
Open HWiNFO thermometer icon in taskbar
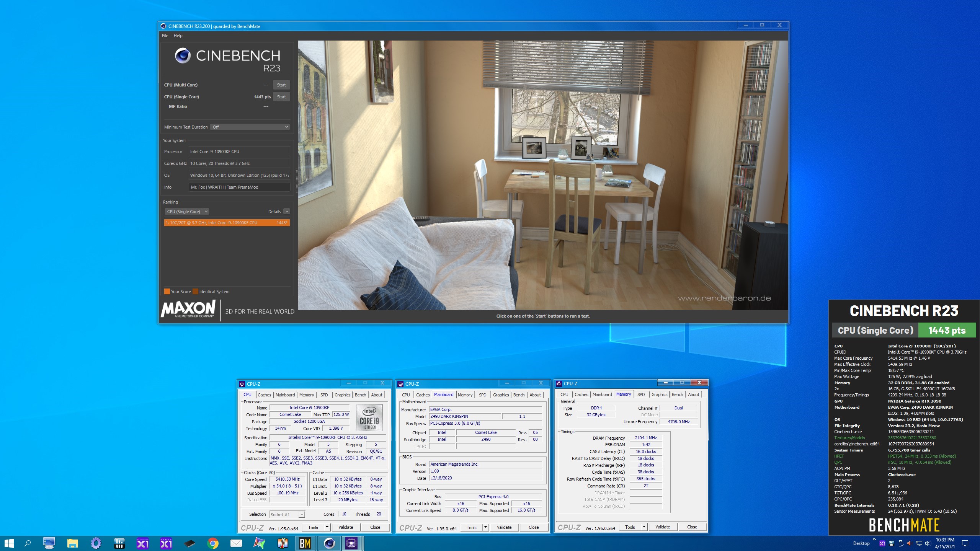pyautogui.click(x=283, y=543)
